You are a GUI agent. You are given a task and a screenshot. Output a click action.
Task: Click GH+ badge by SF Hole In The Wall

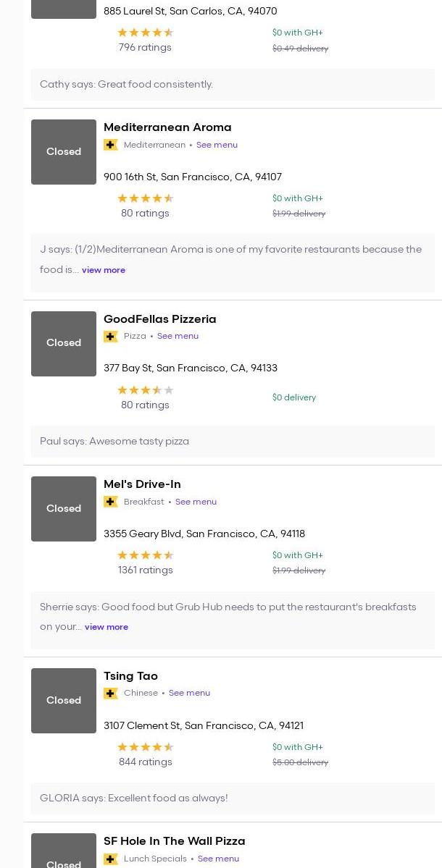tap(111, 859)
